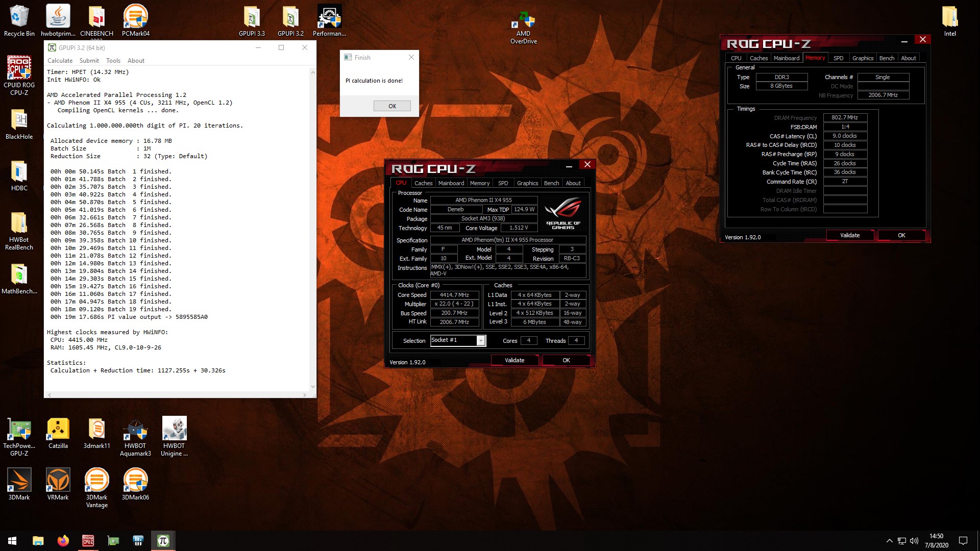This screenshot has height=551, width=980.
Task: Open the Intel desktop folder
Action: (x=950, y=20)
